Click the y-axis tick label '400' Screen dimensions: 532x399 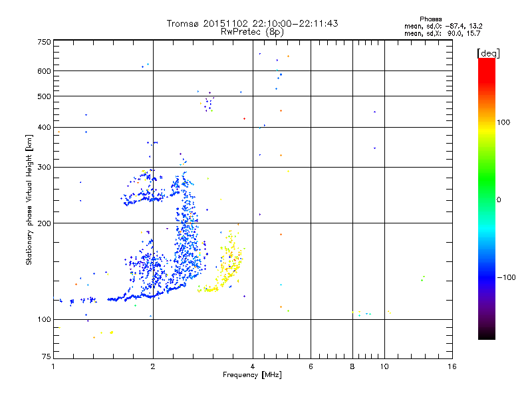coord(44,127)
